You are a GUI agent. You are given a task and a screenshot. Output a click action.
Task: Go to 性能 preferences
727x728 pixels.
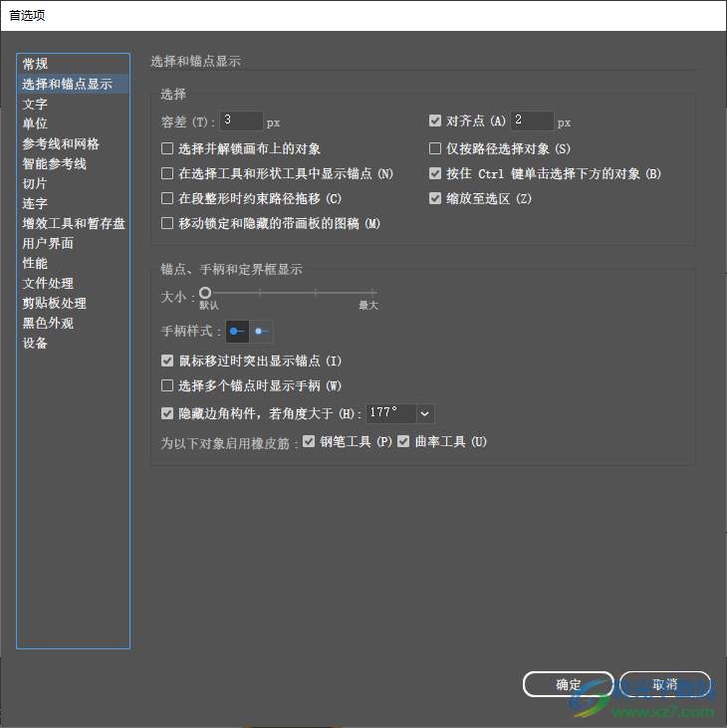[73, 263]
